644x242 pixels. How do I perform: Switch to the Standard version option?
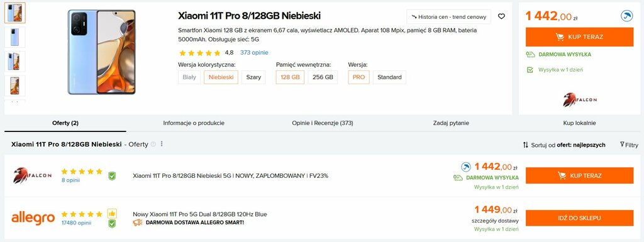coord(389,77)
